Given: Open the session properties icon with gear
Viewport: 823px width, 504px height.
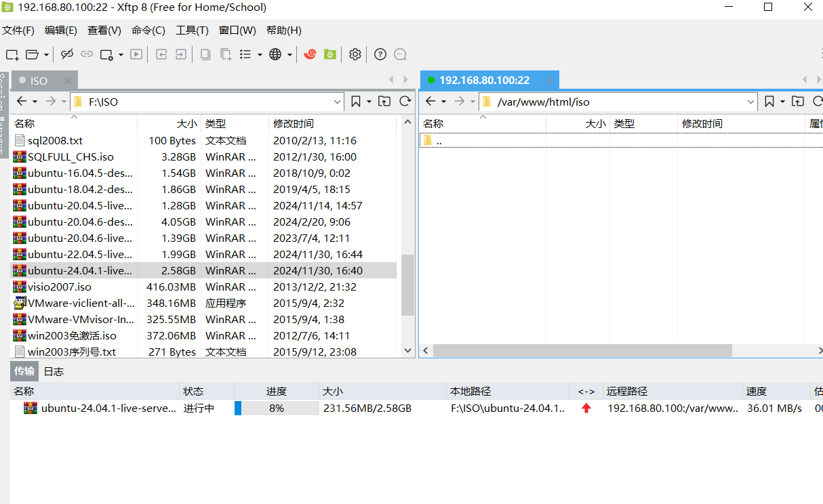Looking at the screenshot, I should (106, 54).
